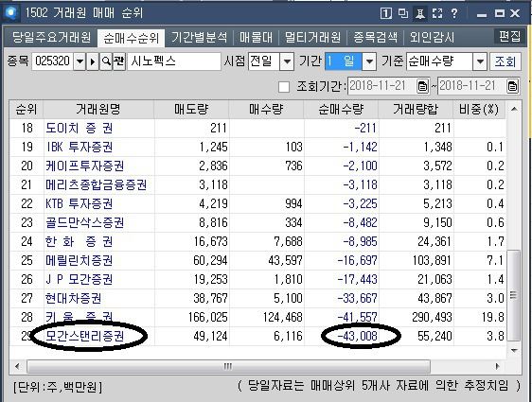Click the vertical scrollbar thumb

pos(514,295)
